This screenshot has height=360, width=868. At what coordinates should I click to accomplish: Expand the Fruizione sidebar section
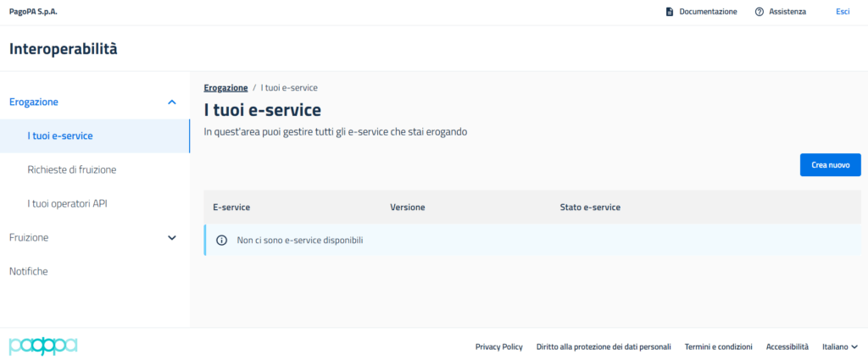coord(172,238)
